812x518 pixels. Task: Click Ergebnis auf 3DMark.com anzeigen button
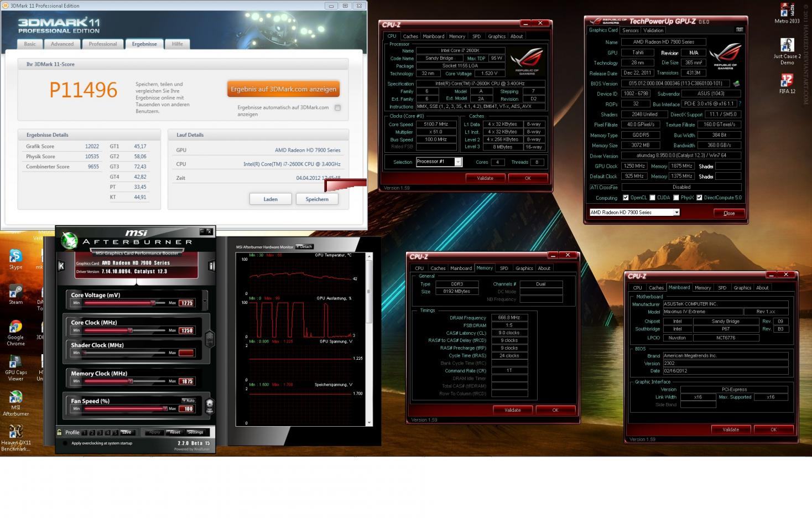pos(283,89)
